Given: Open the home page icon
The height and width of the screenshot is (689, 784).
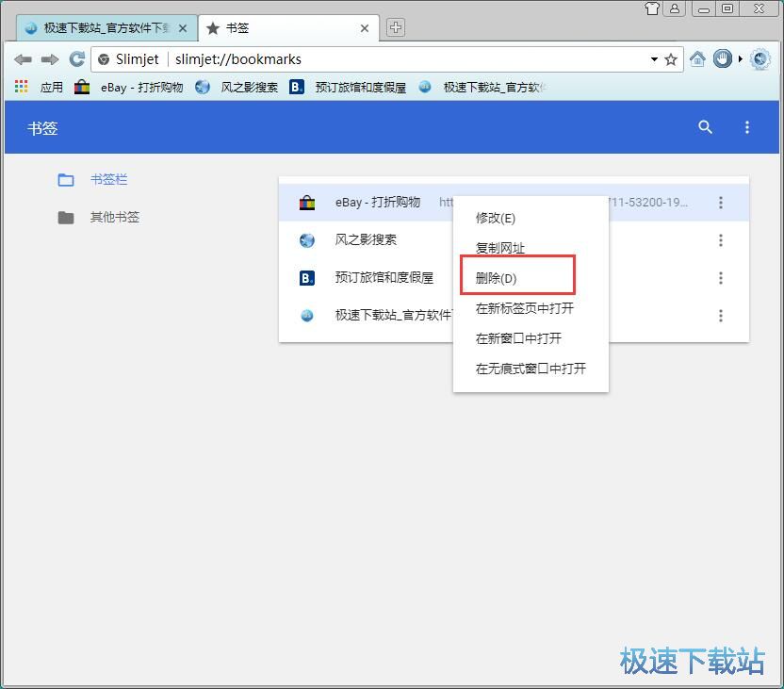Looking at the screenshot, I should 697,59.
